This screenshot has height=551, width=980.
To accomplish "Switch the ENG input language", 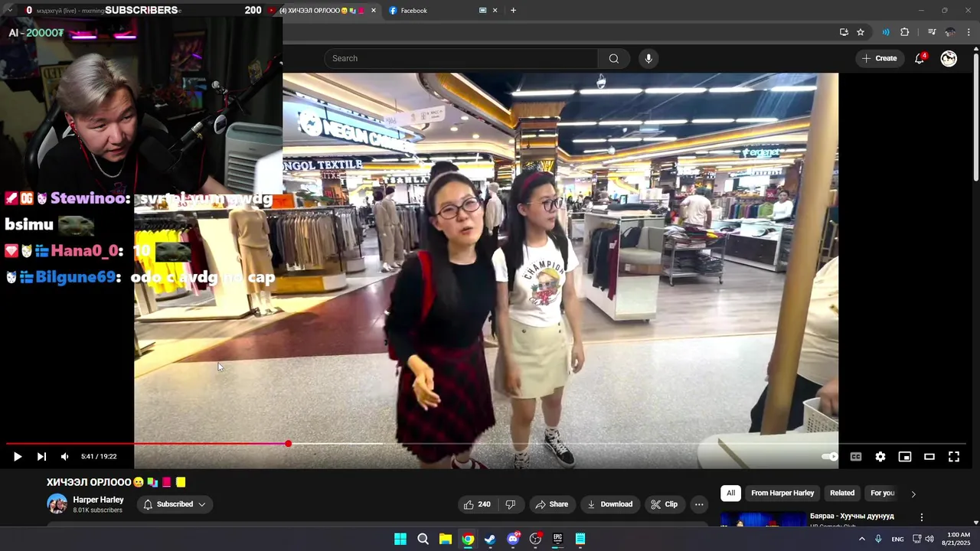I will coord(897,539).
